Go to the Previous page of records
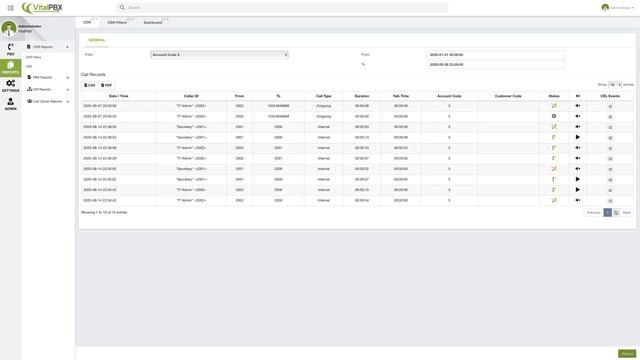 coord(593,213)
